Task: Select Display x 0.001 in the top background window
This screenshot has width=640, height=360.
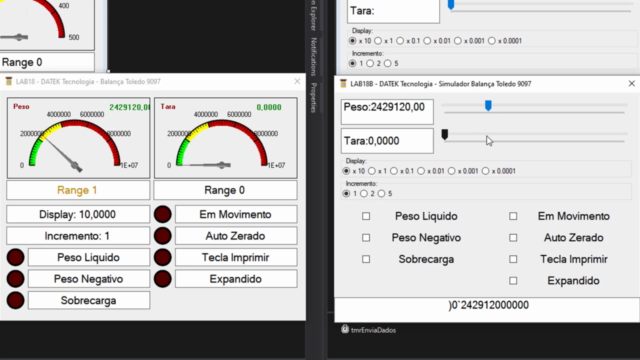Action: click(x=458, y=41)
